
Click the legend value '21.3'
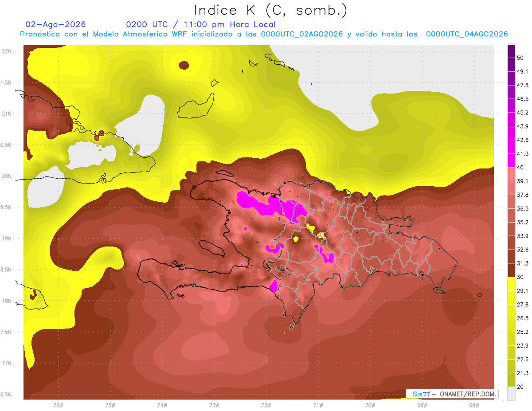pyautogui.click(x=523, y=373)
